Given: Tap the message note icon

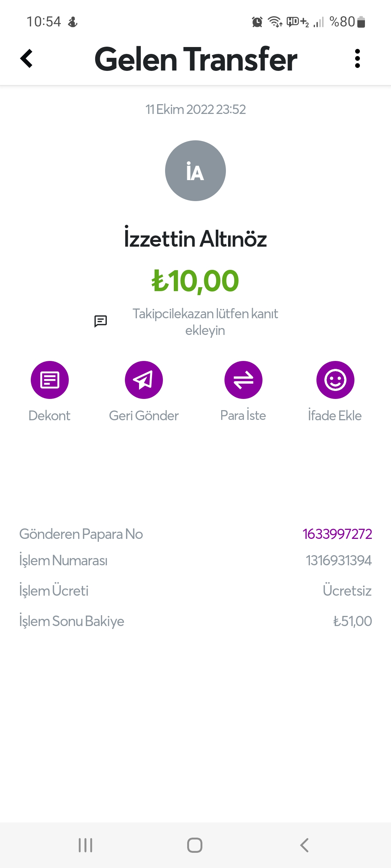Looking at the screenshot, I should (x=101, y=321).
